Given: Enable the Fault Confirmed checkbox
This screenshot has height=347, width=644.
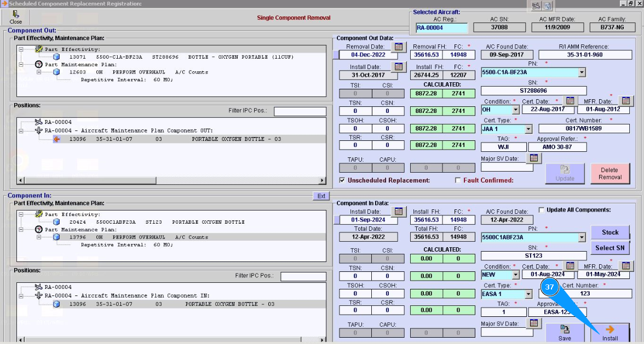Looking at the screenshot, I should click(x=458, y=180).
